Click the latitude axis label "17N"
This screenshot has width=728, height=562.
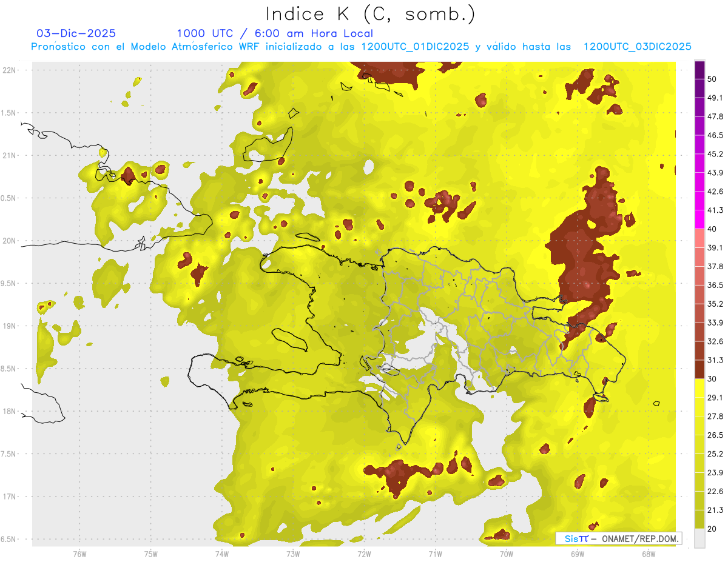tap(9, 497)
